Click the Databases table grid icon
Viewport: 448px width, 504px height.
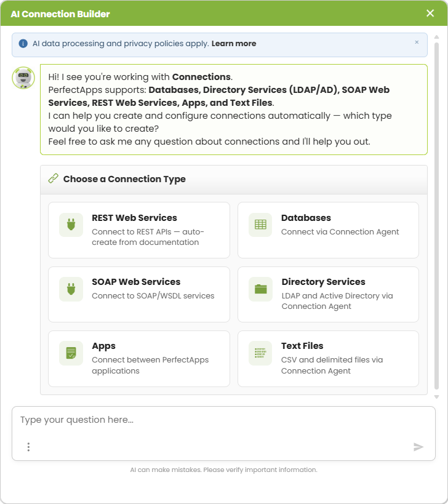coord(260,225)
